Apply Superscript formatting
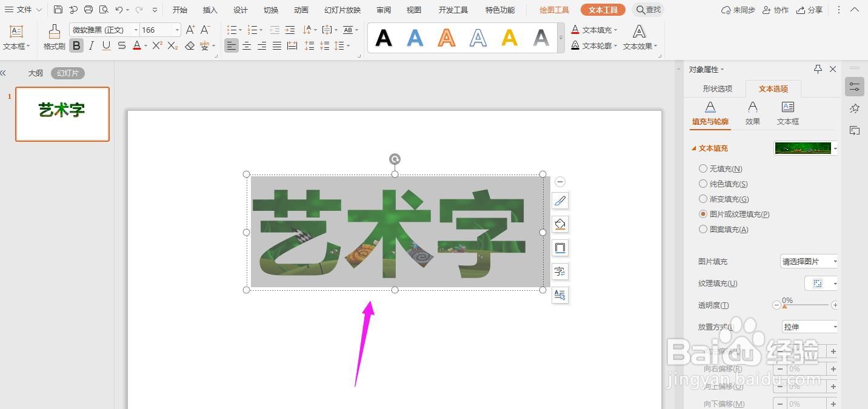Image resolution: width=868 pixels, height=409 pixels. [x=157, y=45]
